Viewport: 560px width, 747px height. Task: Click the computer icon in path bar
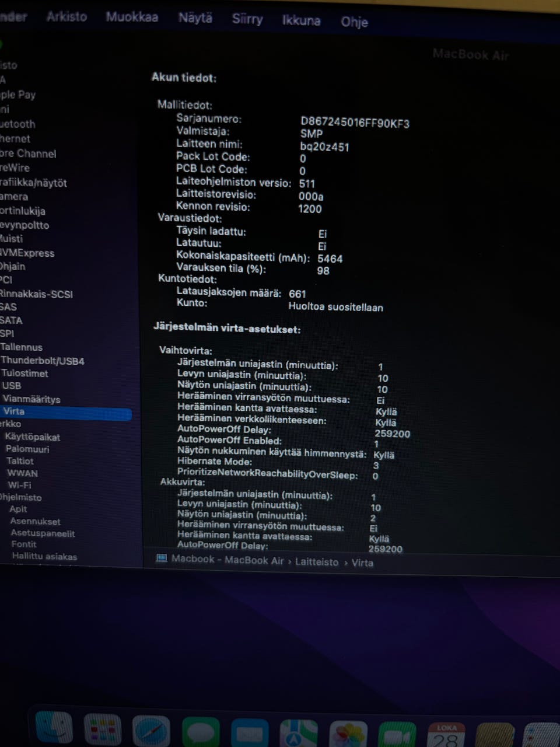click(162, 558)
